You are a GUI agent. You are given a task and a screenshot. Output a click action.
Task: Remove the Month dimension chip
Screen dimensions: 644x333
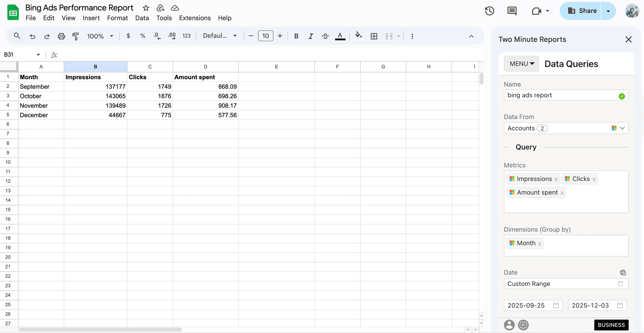coord(540,243)
